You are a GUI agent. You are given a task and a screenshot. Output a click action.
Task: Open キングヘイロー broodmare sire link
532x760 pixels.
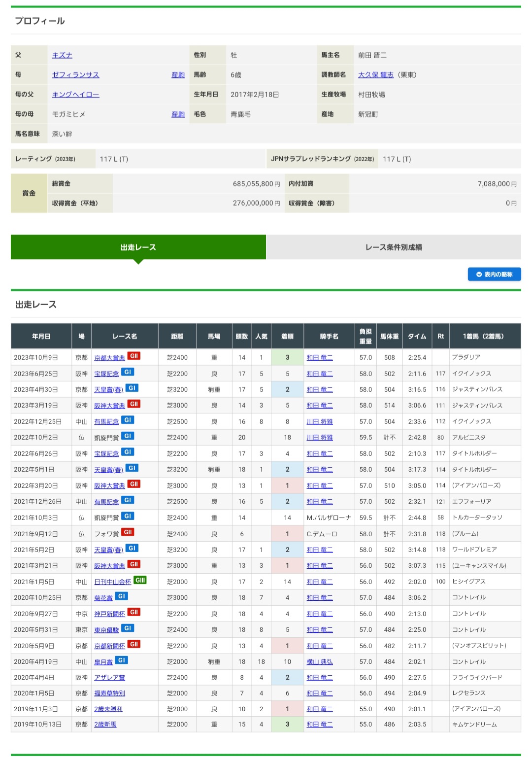click(x=75, y=95)
